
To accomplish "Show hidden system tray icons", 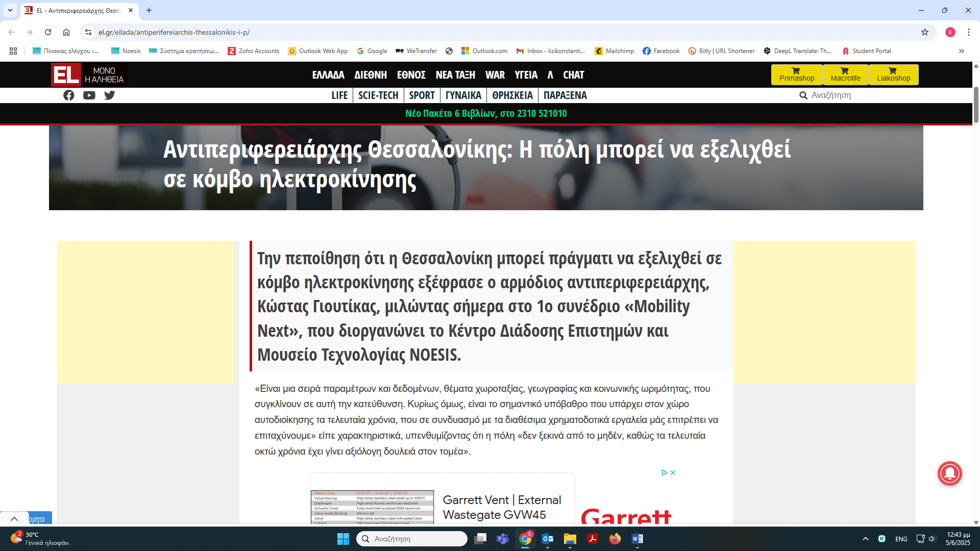I will click(865, 539).
